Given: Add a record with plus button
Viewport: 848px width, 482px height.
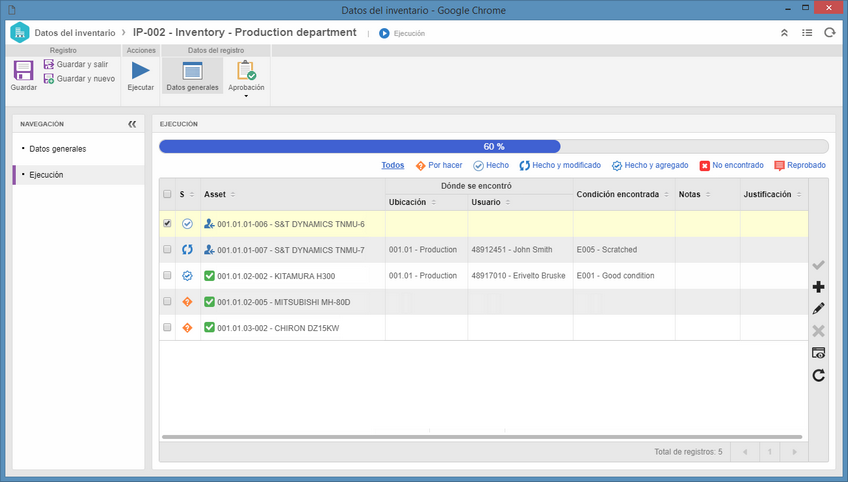Looking at the screenshot, I should pyautogui.click(x=818, y=287).
